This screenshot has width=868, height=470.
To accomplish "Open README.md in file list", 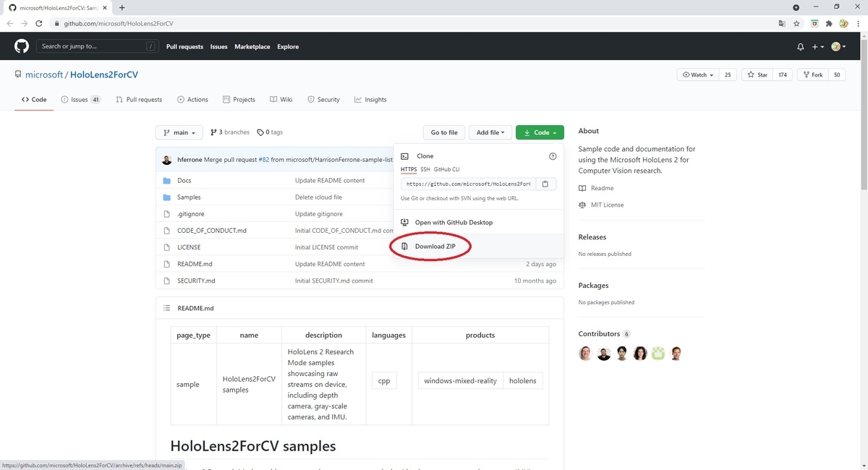I will 195,264.
